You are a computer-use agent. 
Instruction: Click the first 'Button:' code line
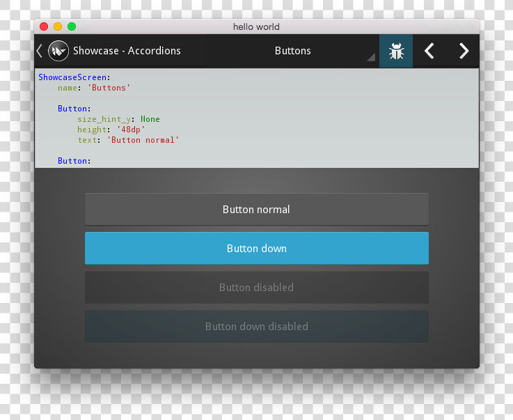click(x=74, y=109)
